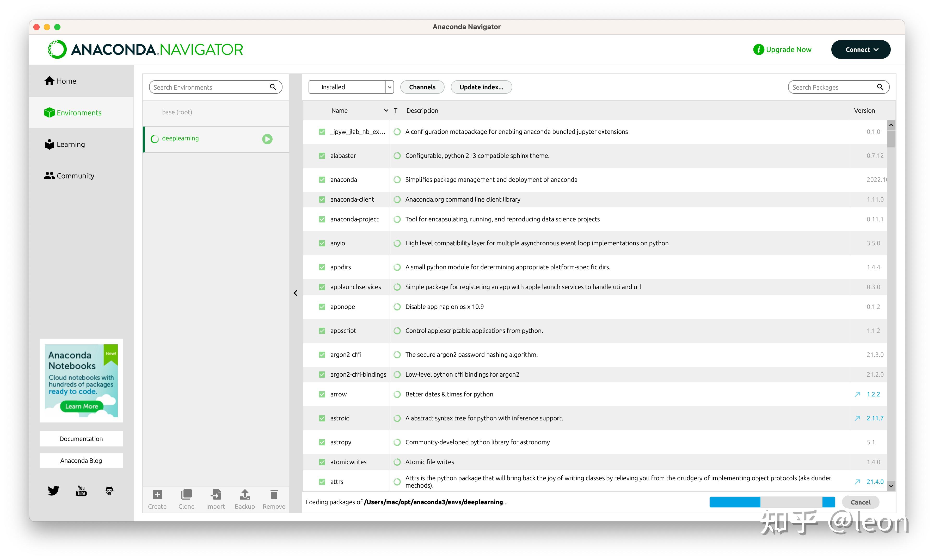Screen dimensions: 934x560
Task: Click the appnope package type circle icon
Action: point(397,307)
